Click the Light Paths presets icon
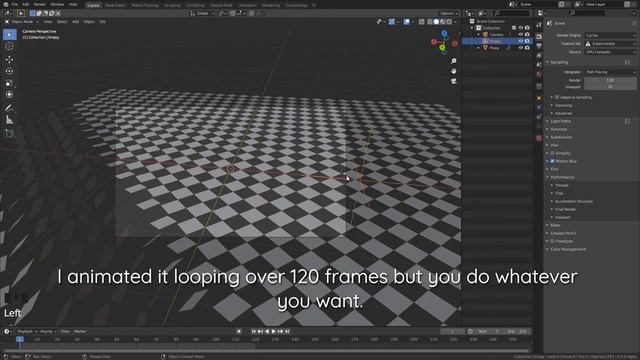 point(627,121)
